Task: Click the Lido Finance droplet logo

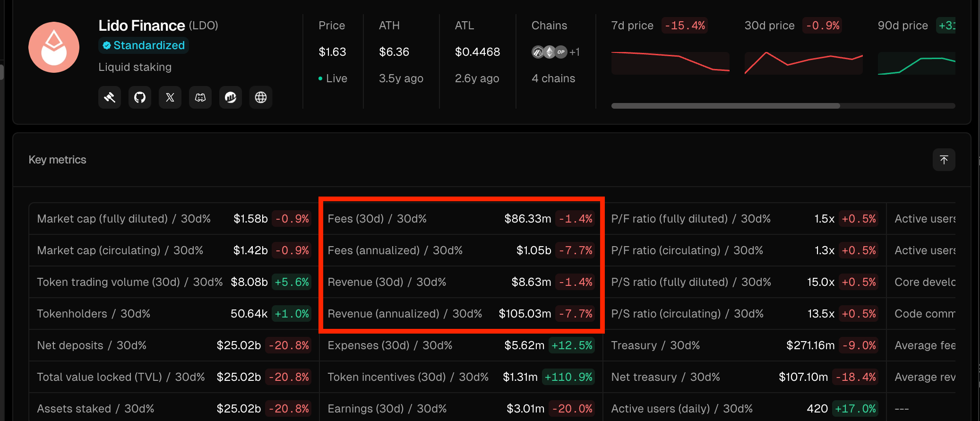Action: click(54, 47)
